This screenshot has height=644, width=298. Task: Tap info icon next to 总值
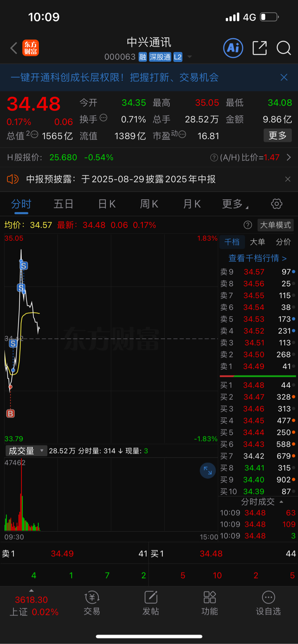[x=34, y=134]
